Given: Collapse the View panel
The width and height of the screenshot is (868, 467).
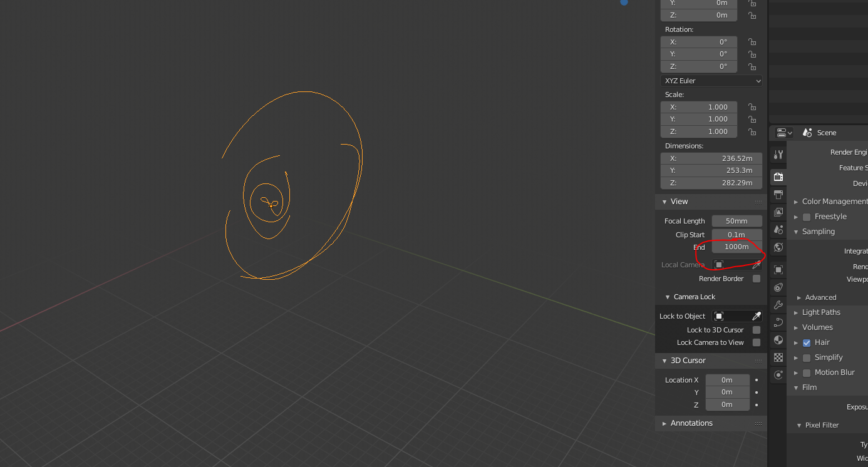Looking at the screenshot, I should point(664,202).
